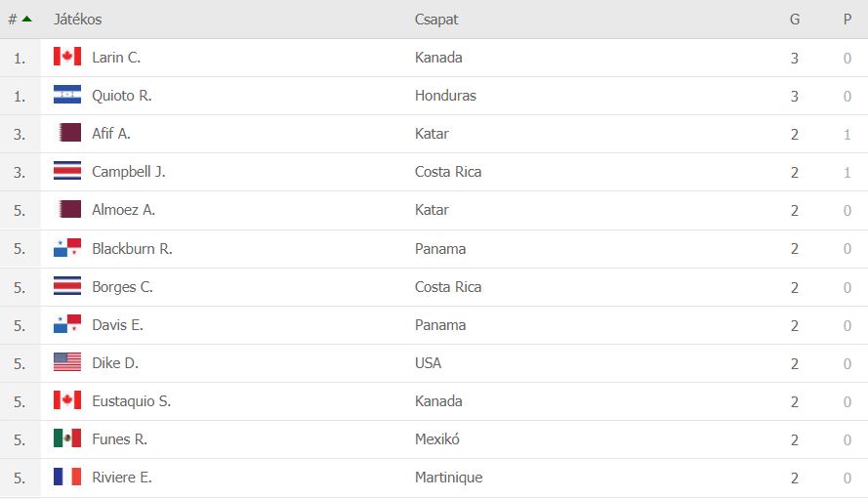Click the USA team name for Dike D.
Image resolution: width=868 pixels, height=499 pixels.
click(428, 363)
